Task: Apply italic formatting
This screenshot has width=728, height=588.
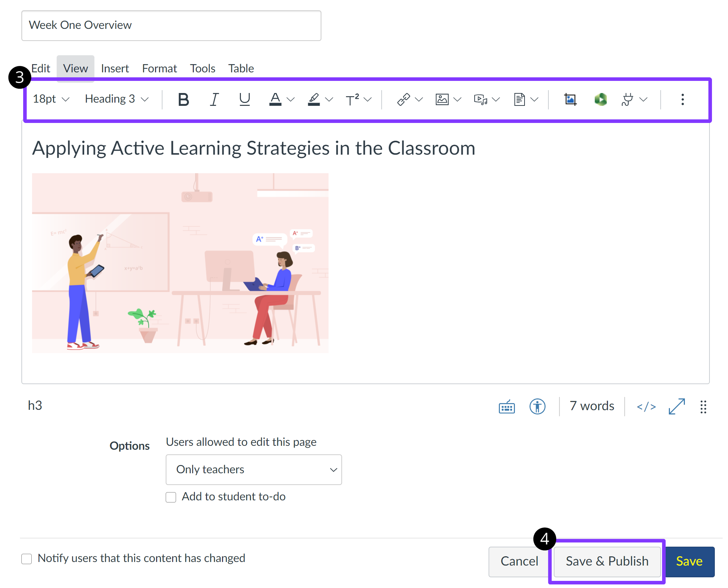Action: pos(214,99)
